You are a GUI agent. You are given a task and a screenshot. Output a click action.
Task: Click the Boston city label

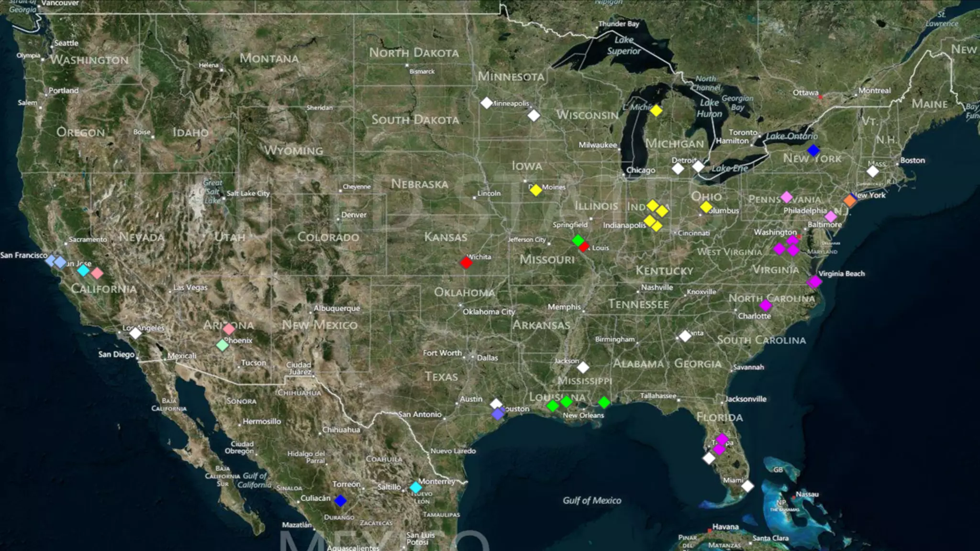pos(913,160)
